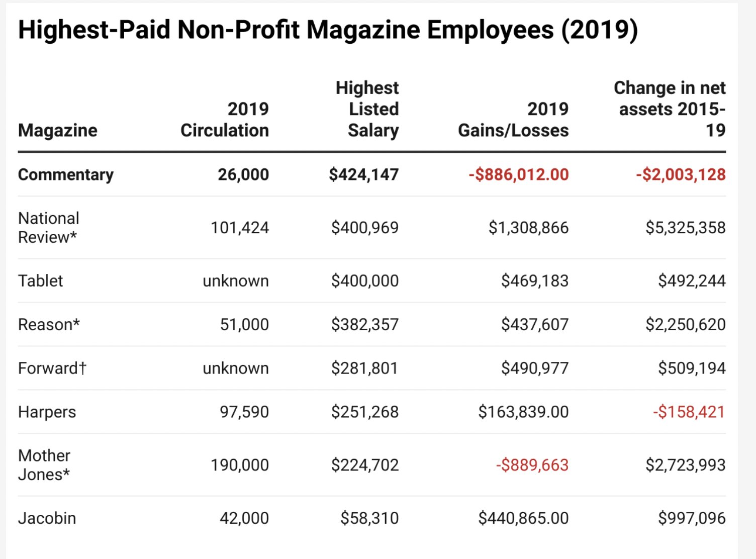Click the Magazine column header
Image resolution: width=756 pixels, height=559 pixels.
pos(58,130)
